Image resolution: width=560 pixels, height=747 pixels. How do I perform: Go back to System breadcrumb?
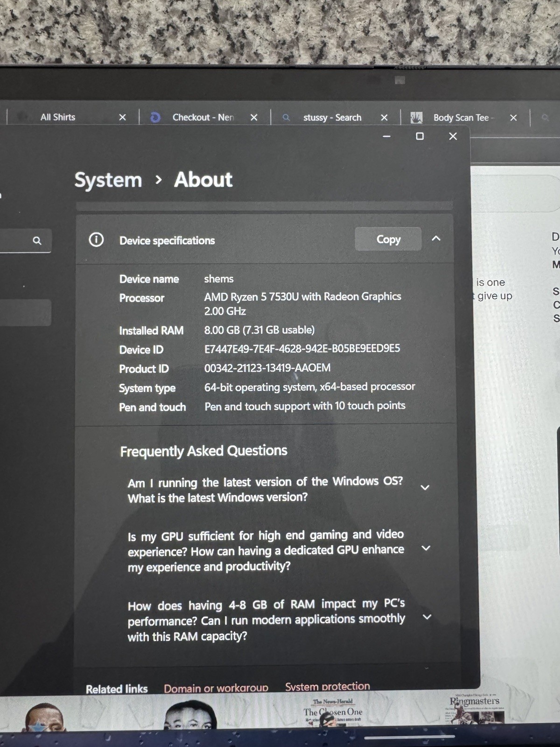(x=108, y=180)
